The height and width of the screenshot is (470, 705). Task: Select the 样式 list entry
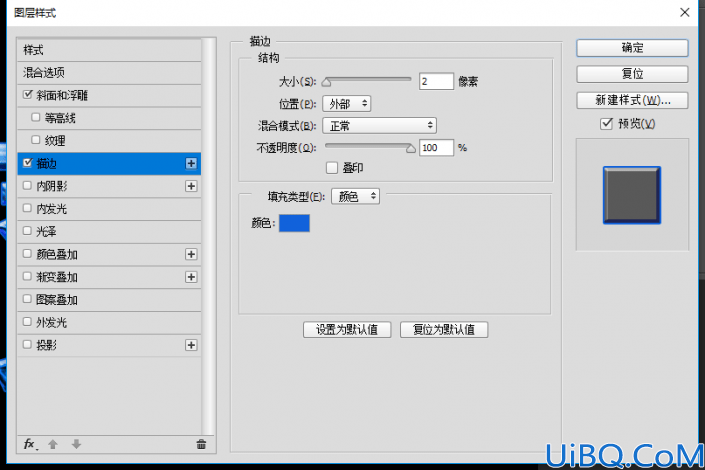[x=109, y=50]
